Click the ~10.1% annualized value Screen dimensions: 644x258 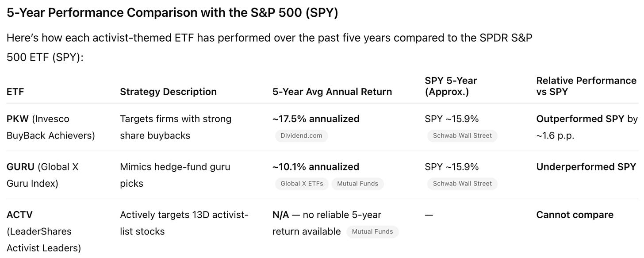pos(316,167)
